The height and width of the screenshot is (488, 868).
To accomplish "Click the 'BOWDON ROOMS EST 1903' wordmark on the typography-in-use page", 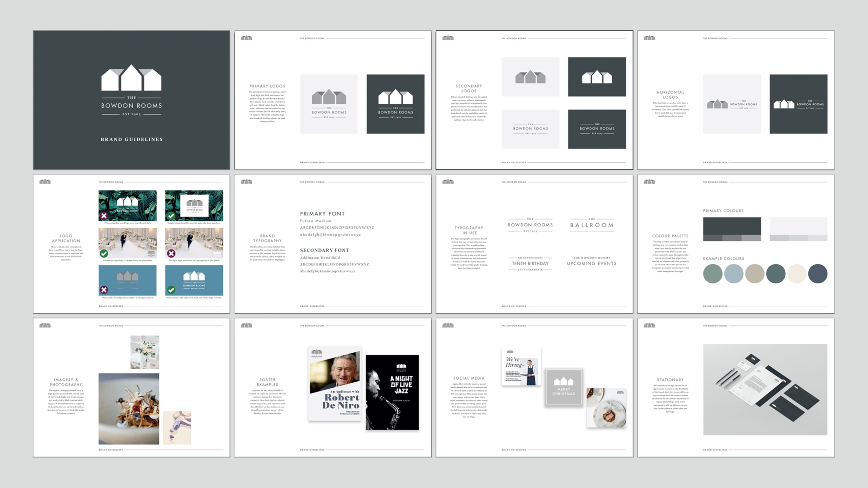I will (530, 225).
